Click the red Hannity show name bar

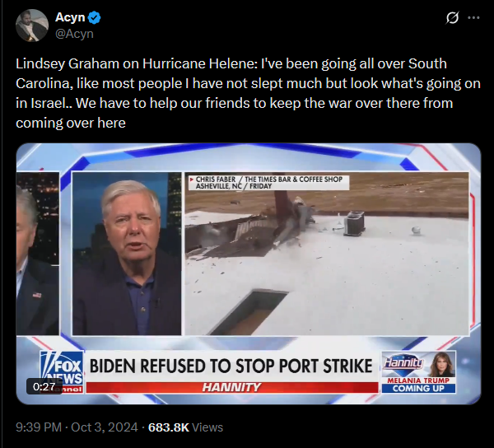coord(232,387)
